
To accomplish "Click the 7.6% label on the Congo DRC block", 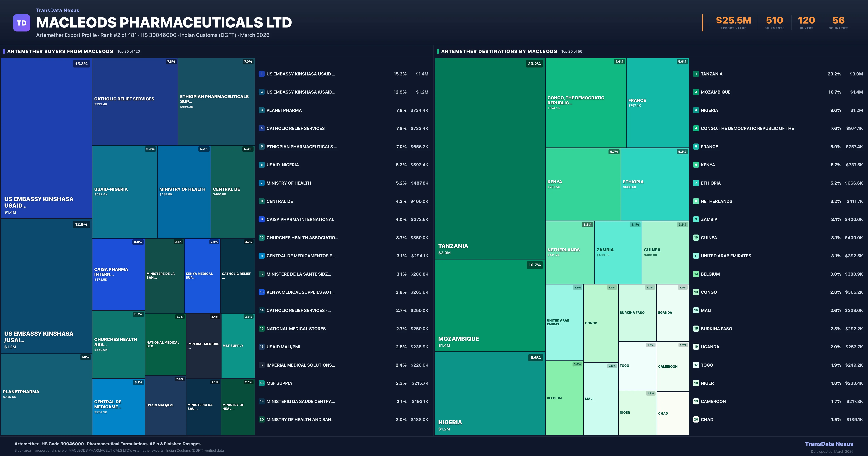I will (619, 62).
